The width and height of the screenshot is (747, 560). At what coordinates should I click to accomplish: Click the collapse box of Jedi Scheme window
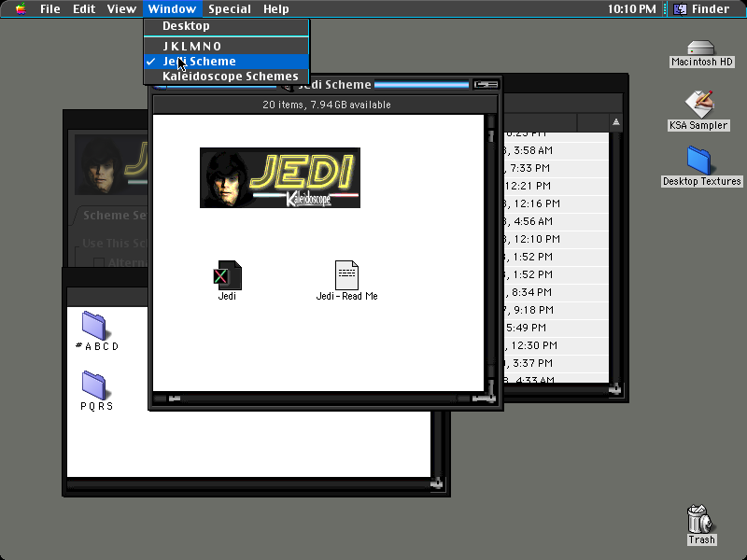click(x=486, y=85)
